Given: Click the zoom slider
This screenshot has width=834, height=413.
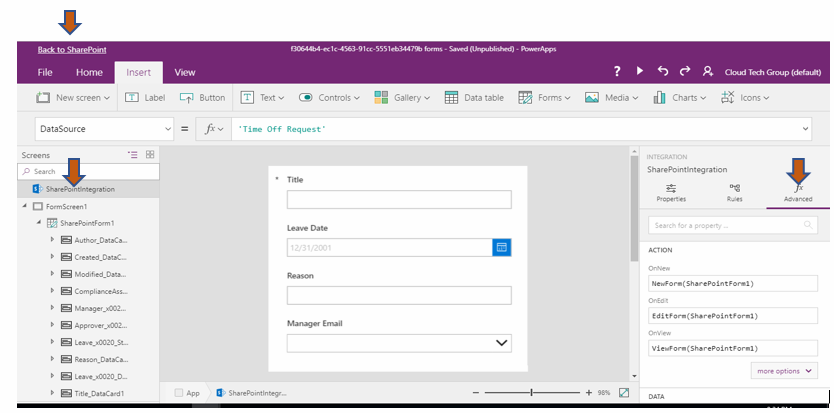Looking at the screenshot, I should (x=532, y=393).
